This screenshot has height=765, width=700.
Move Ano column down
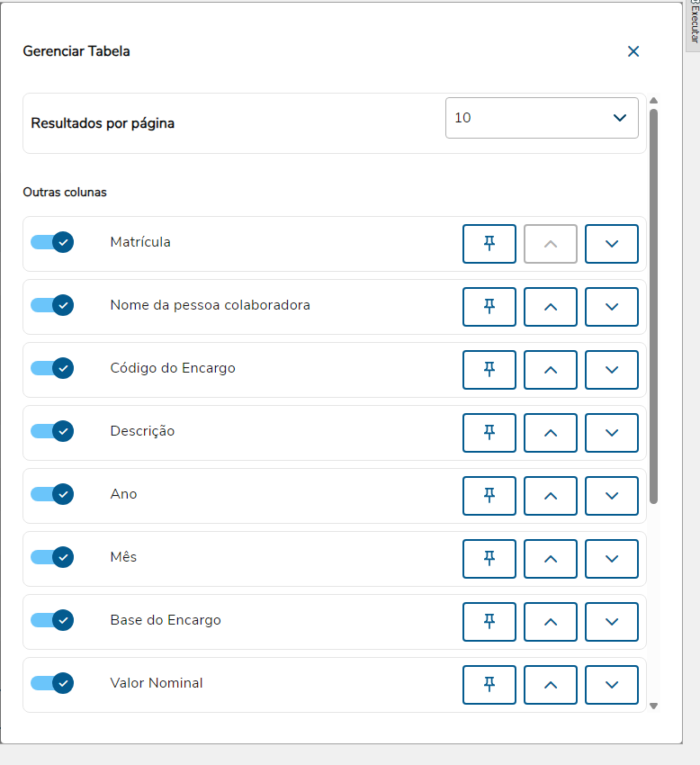(x=612, y=496)
